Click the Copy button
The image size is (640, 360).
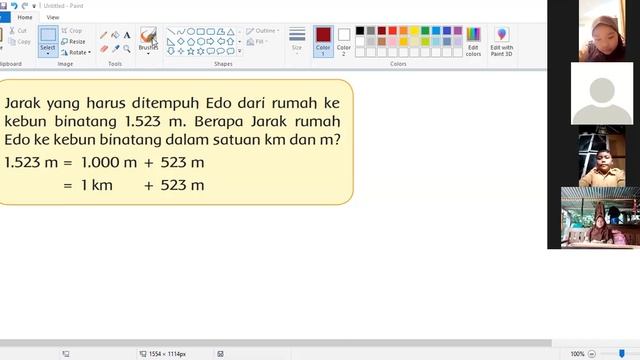[x=20, y=42]
